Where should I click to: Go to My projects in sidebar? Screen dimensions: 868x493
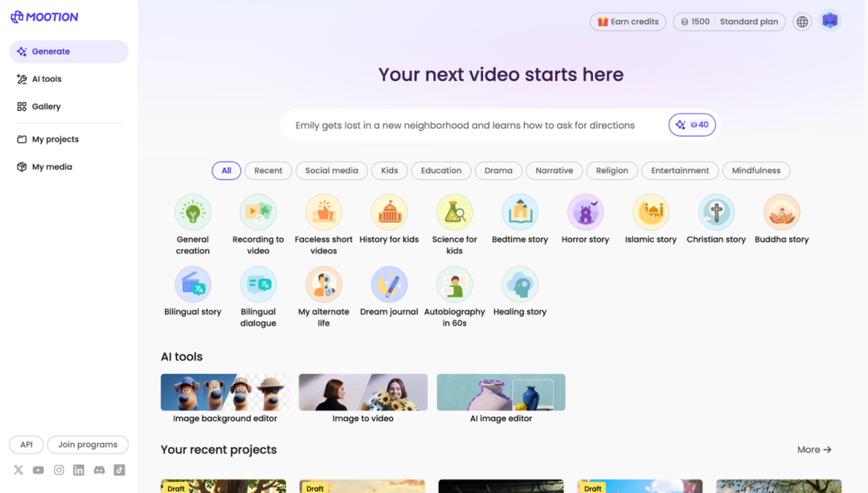click(55, 139)
